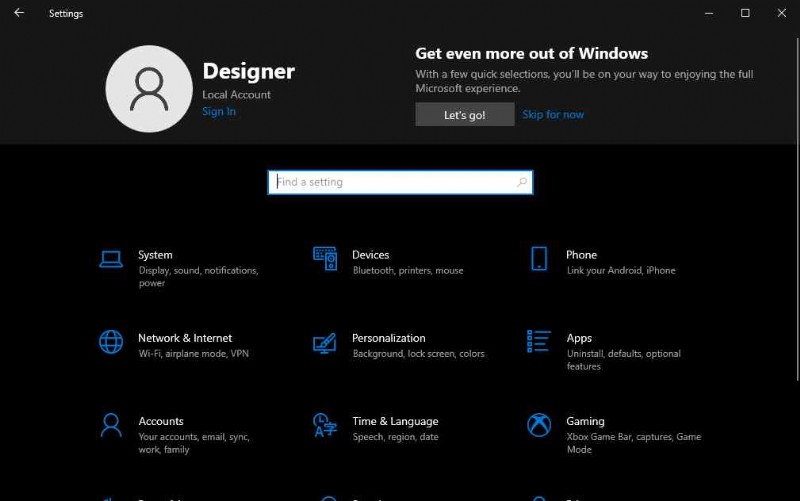Click the magnifier icon in the search box

pos(521,182)
